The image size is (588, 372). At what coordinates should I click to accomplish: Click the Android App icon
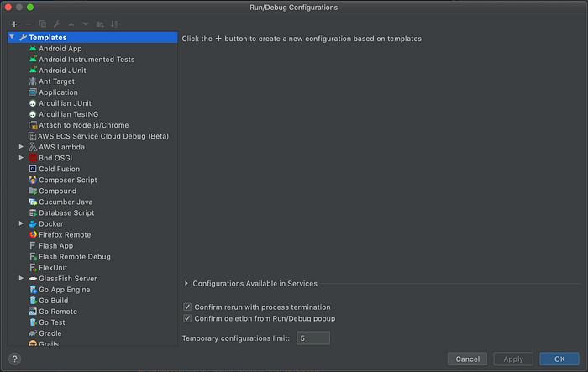[x=33, y=49]
